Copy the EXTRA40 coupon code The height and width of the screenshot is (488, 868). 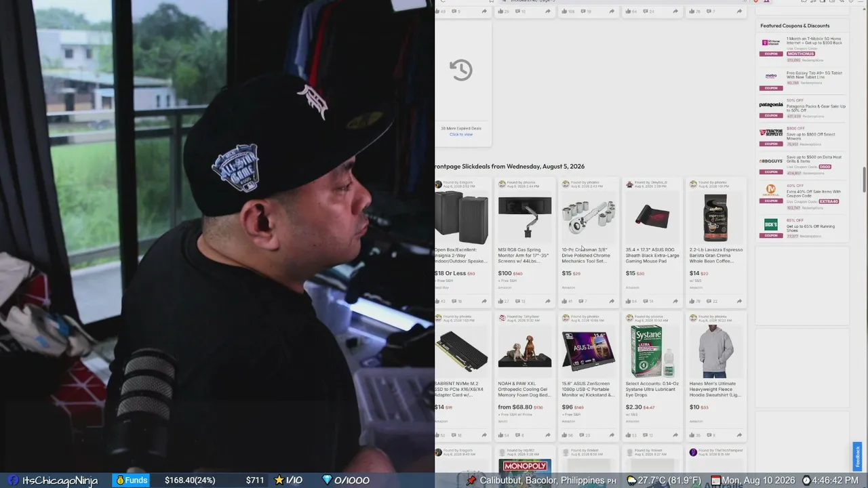[829, 201]
